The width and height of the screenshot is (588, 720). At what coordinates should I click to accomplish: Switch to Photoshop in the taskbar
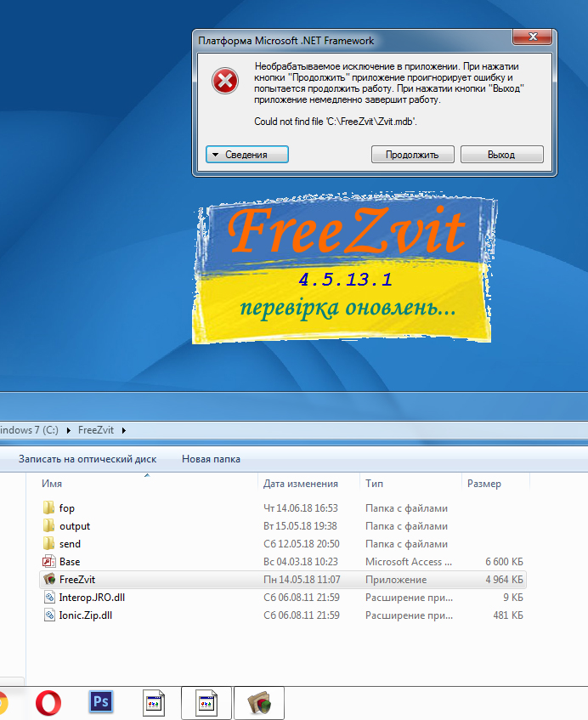pyautogui.click(x=101, y=703)
